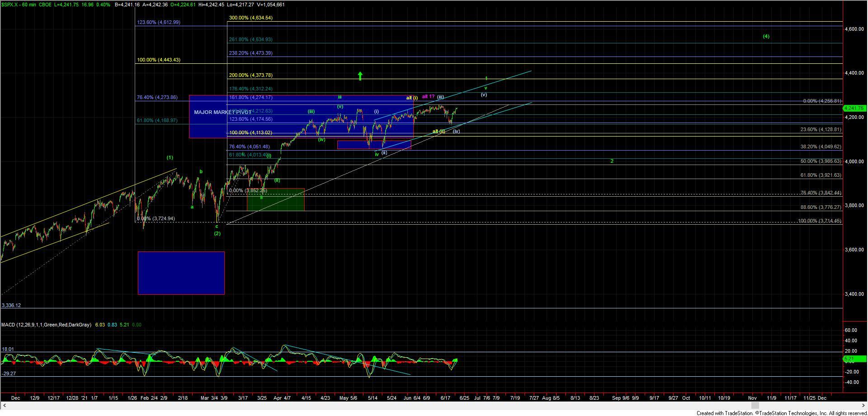Select the green 2 wave target label
Screen dimensions: 868x416
(x=612, y=161)
